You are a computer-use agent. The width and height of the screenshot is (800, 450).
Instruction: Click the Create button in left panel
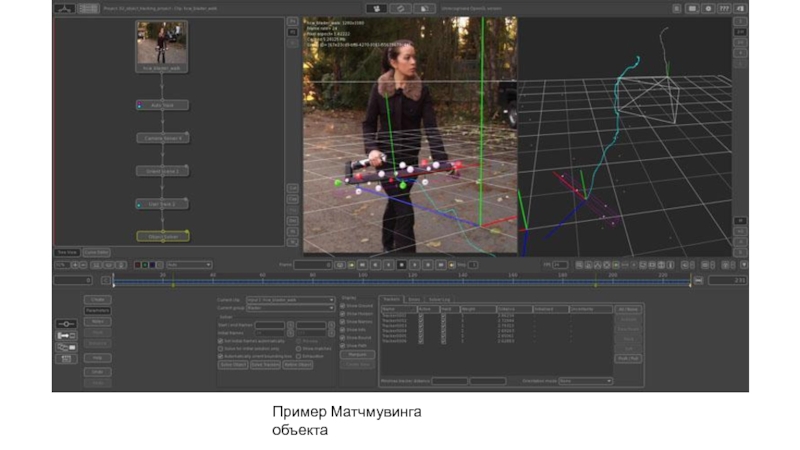(x=97, y=299)
